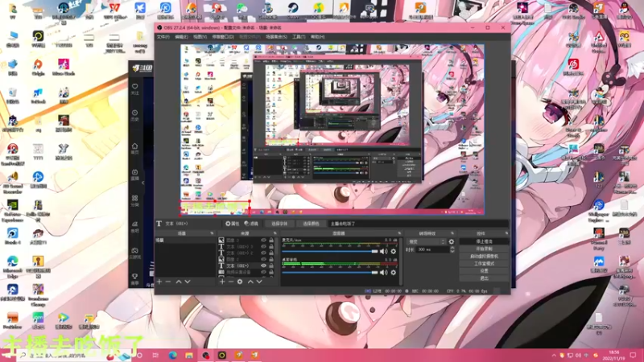Screen dimensions: 644x362
Task: Pop out the 场景 dock panel
Action: (x=212, y=233)
